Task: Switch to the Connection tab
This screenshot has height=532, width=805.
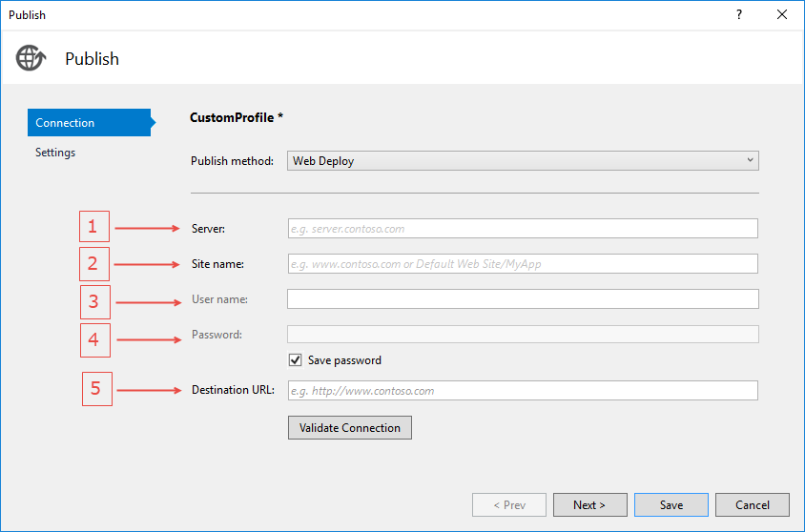Action: click(x=86, y=123)
